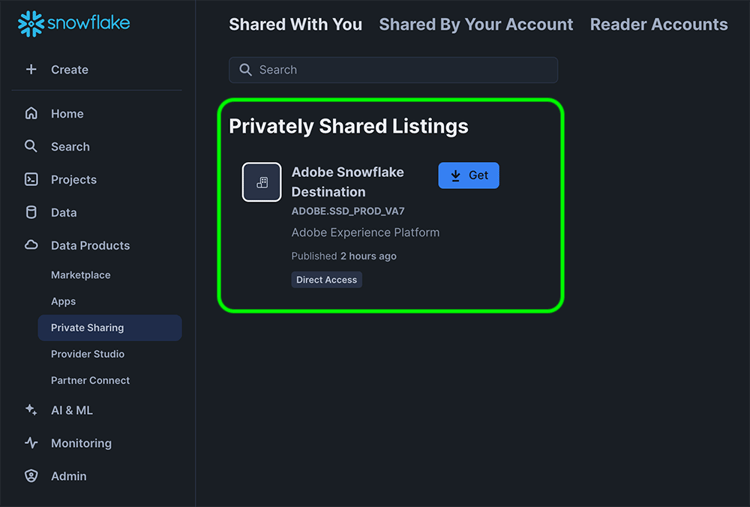Click the Data Products cloud icon

(31, 246)
